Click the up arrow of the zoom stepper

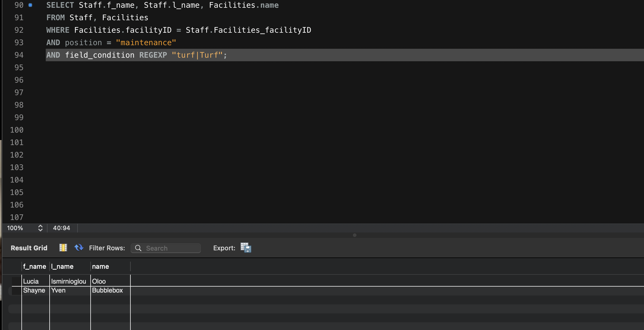tap(40, 226)
